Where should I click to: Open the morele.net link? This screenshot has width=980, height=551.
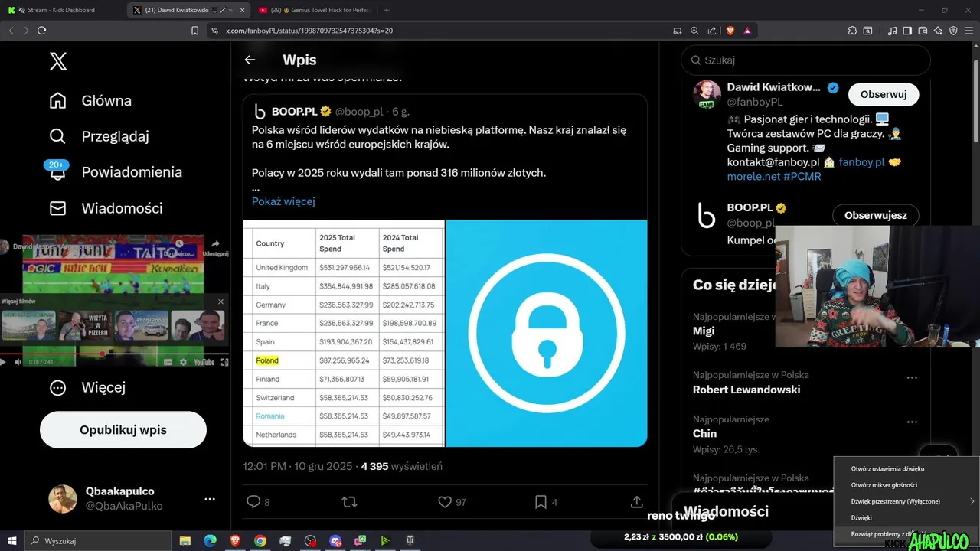click(x=753, y=176)
